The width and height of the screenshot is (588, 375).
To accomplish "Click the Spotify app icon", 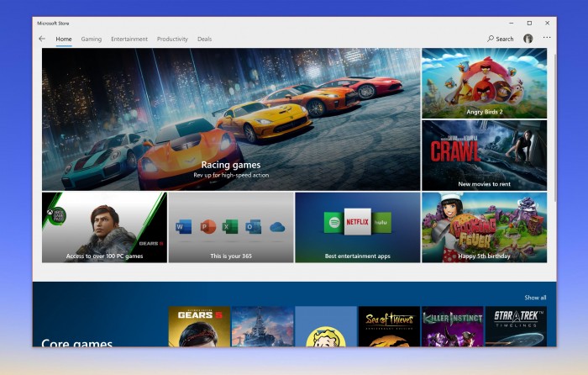I will [x=332, y=222].
